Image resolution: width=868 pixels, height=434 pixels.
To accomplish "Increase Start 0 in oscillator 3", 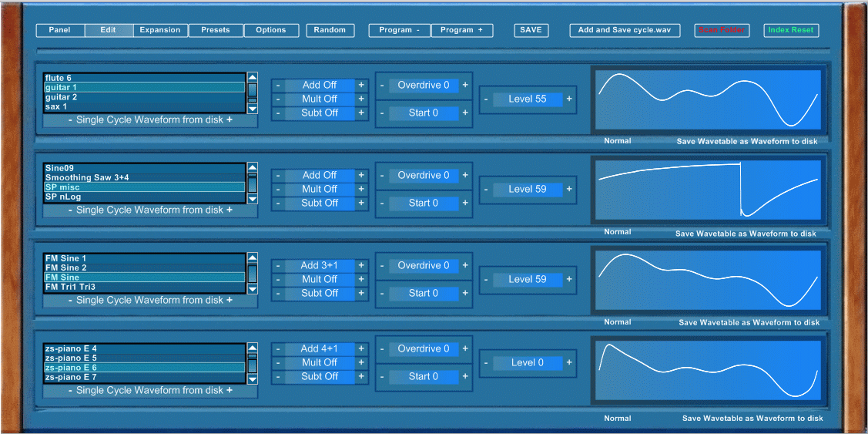I will (465, 293).
